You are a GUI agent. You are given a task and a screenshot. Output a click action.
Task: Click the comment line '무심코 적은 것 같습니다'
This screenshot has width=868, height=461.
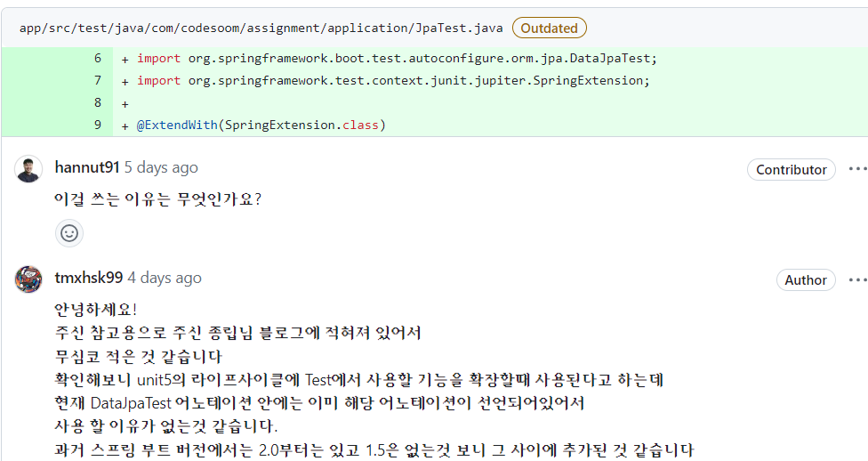click(138, 356)
